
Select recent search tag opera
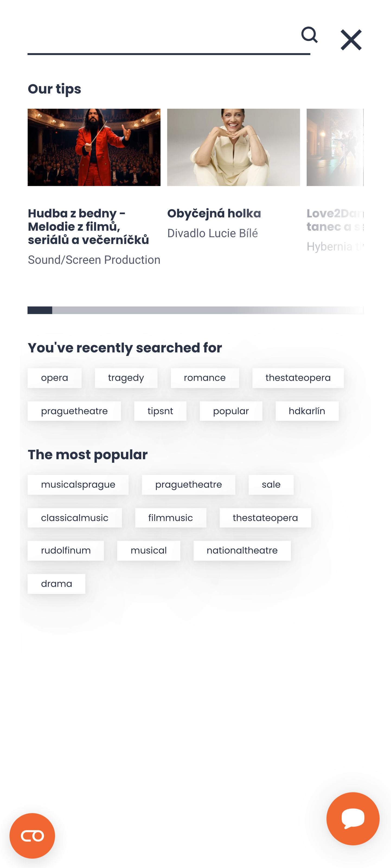pos(54,378)
